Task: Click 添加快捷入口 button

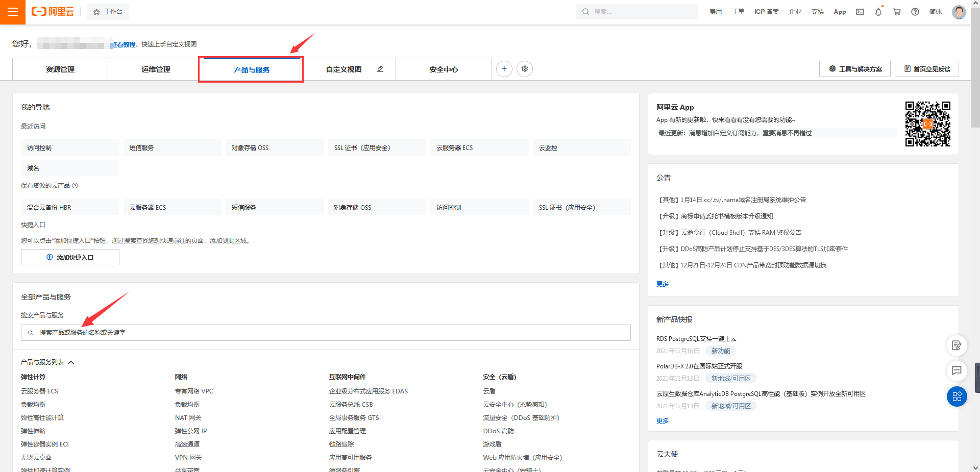Action: tap(70, 257)
